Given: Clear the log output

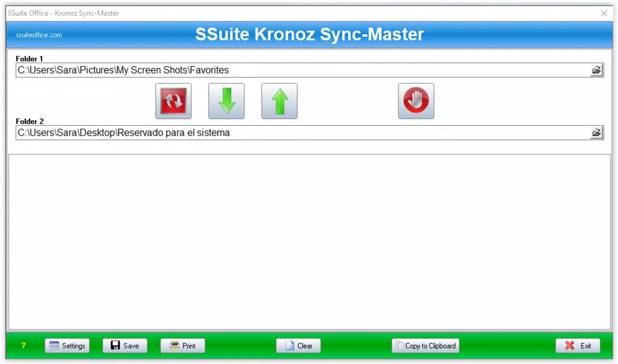Looking at the screenshot, I should click(x=298, y=346).
